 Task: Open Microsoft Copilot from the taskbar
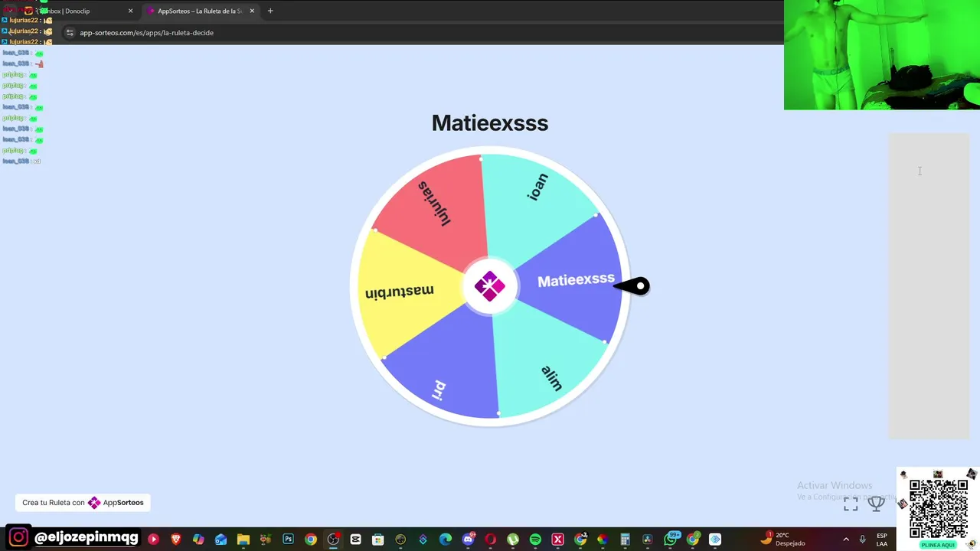click(x=198, y=540)
